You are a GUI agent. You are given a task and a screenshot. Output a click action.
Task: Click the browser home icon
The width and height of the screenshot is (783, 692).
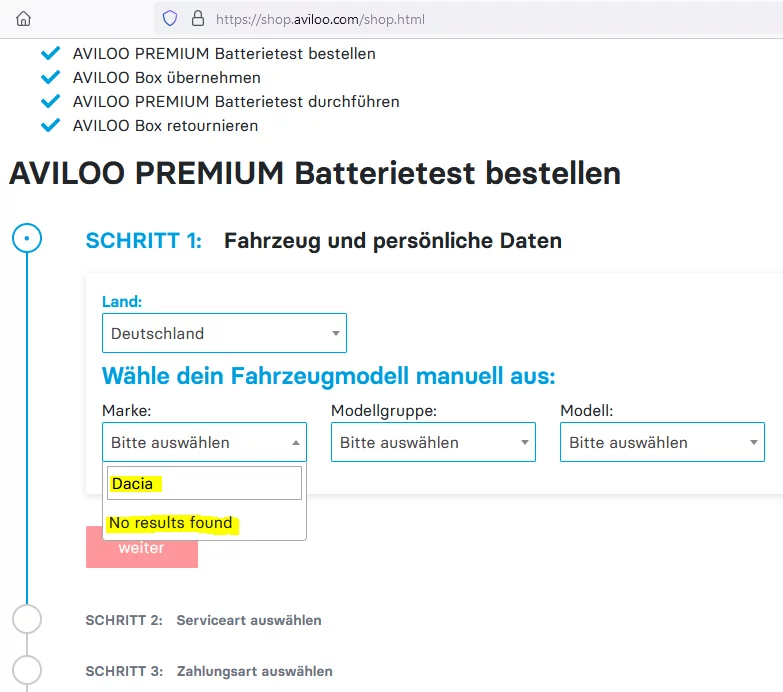[x=24, y=18]
